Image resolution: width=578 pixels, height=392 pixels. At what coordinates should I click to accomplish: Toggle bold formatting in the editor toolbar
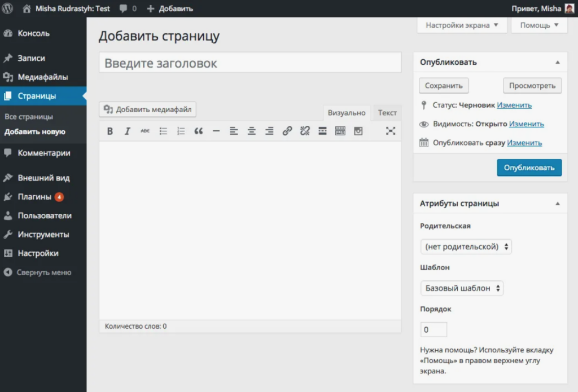tap(110, 131)
